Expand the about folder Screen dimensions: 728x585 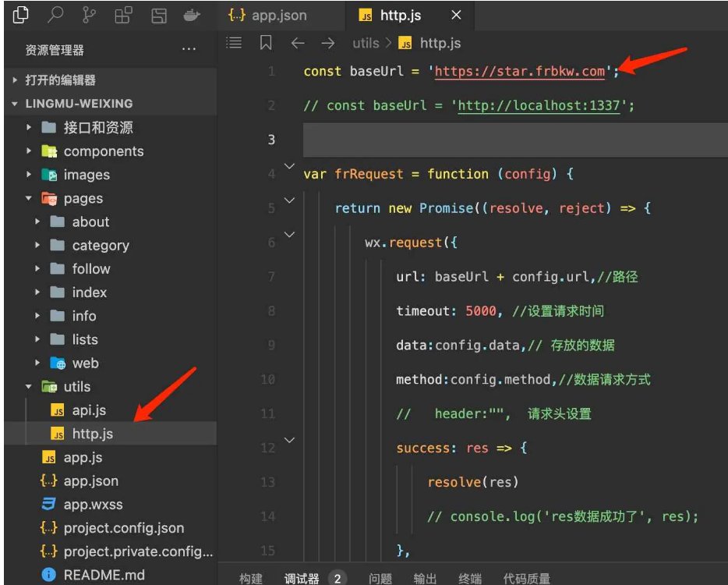tap(111, 222)
